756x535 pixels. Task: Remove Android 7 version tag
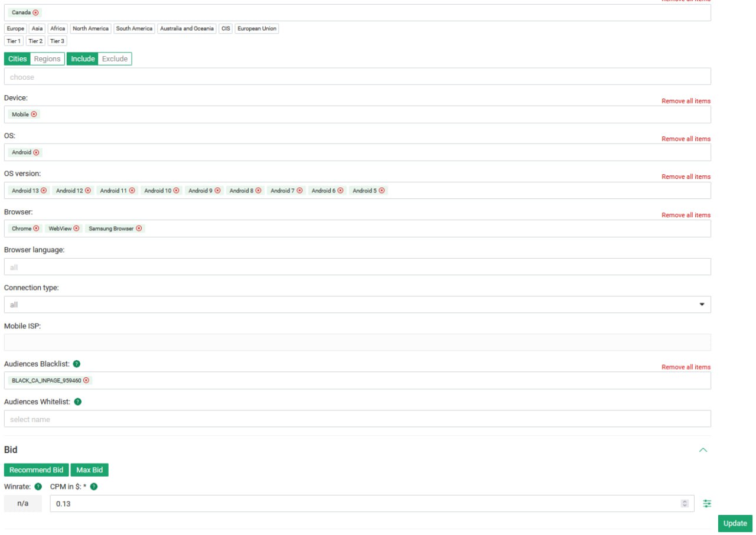(x=299, y=191)
